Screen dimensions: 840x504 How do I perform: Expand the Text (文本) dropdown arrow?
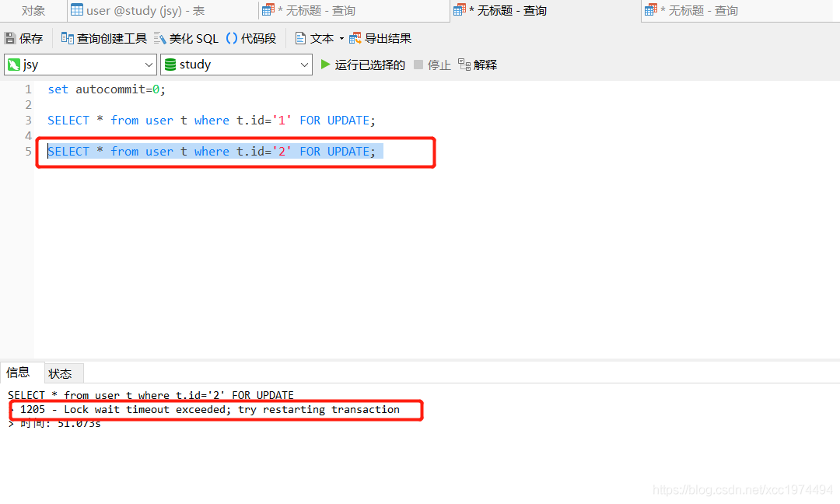[341, 39]
